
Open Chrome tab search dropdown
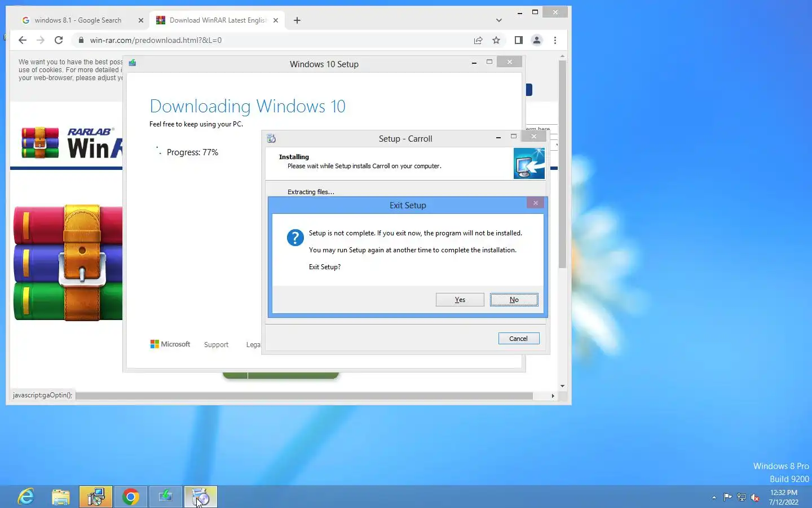pyautogui.click(x=498, y=20)
